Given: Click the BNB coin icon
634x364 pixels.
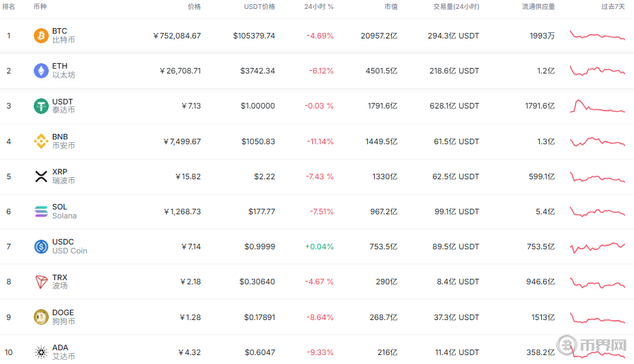Looking at the screenshot, I should 41,141.
